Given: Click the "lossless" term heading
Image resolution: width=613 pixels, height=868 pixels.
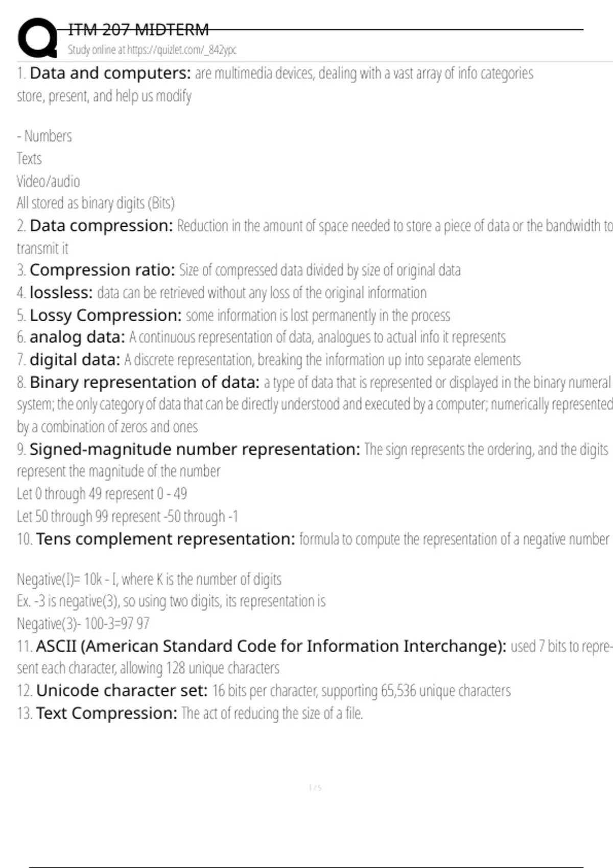Looking at the screenshot, I should pyautogui.click(x=61, y=293).
